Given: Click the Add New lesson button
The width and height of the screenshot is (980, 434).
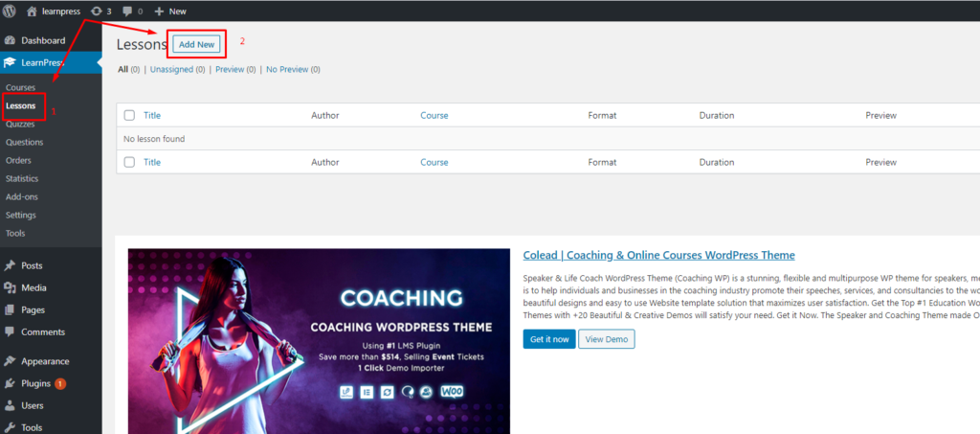Looking at the screenshot, I should point(196,44).
